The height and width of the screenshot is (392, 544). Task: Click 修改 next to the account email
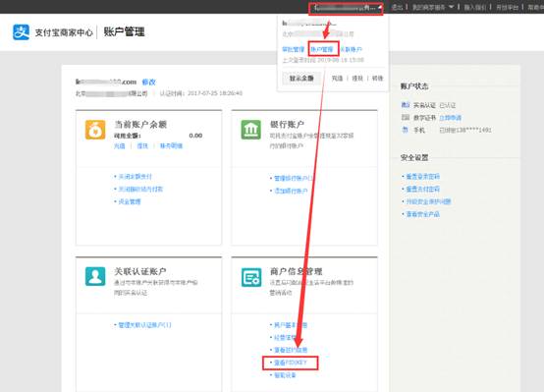[149, 82]
